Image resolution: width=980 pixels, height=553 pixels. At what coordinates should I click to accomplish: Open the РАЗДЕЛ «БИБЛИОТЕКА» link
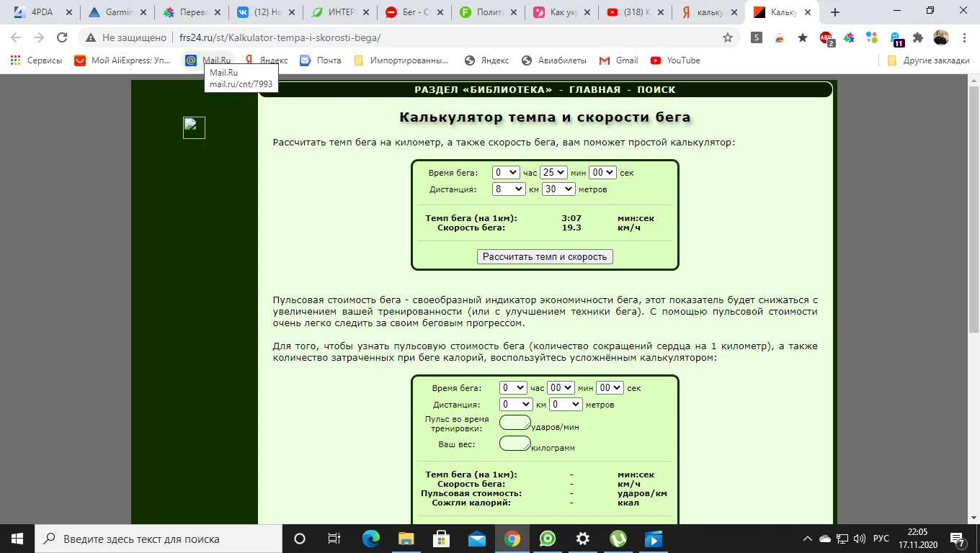[x=484, y=90]
